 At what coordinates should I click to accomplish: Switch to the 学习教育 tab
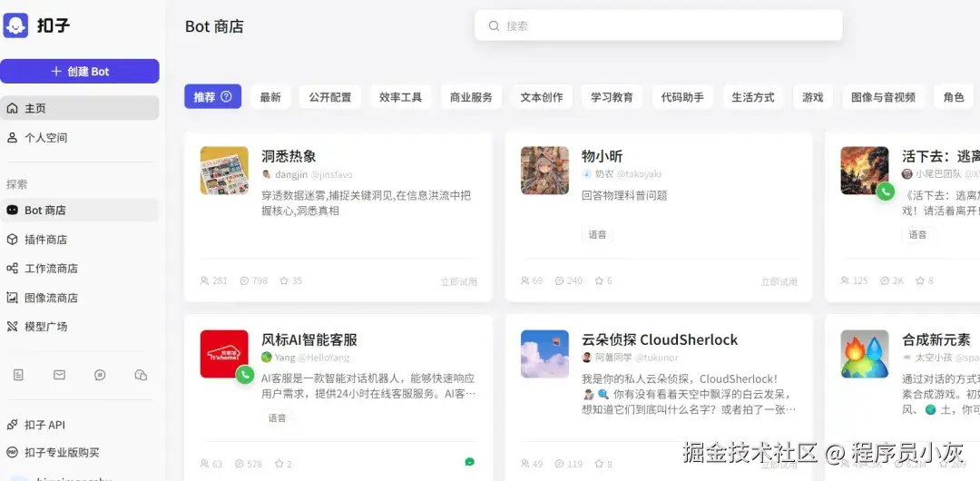(x=612, y=97)
